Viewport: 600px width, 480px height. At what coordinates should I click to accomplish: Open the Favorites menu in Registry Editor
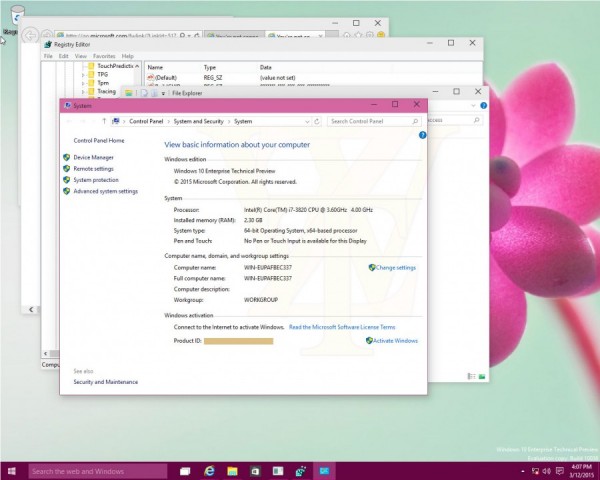click(104, 56)
